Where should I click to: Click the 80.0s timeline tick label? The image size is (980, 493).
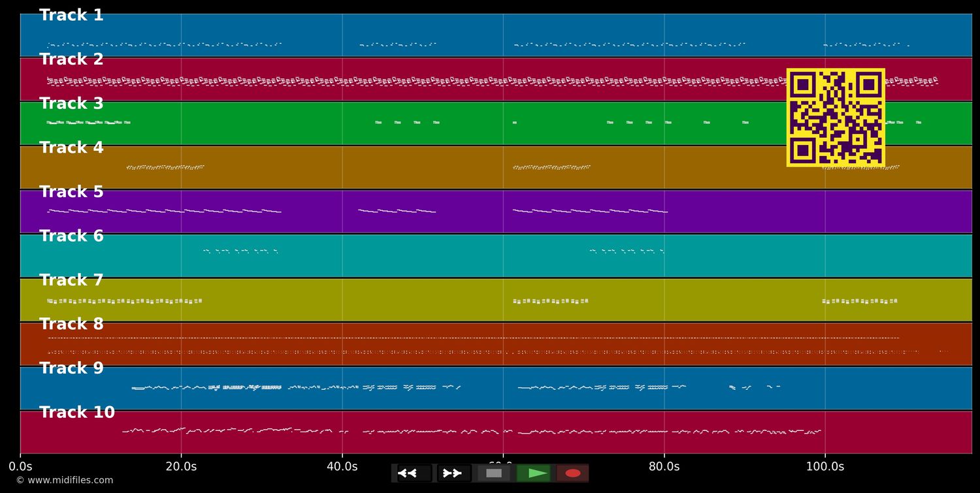[664, 467]
